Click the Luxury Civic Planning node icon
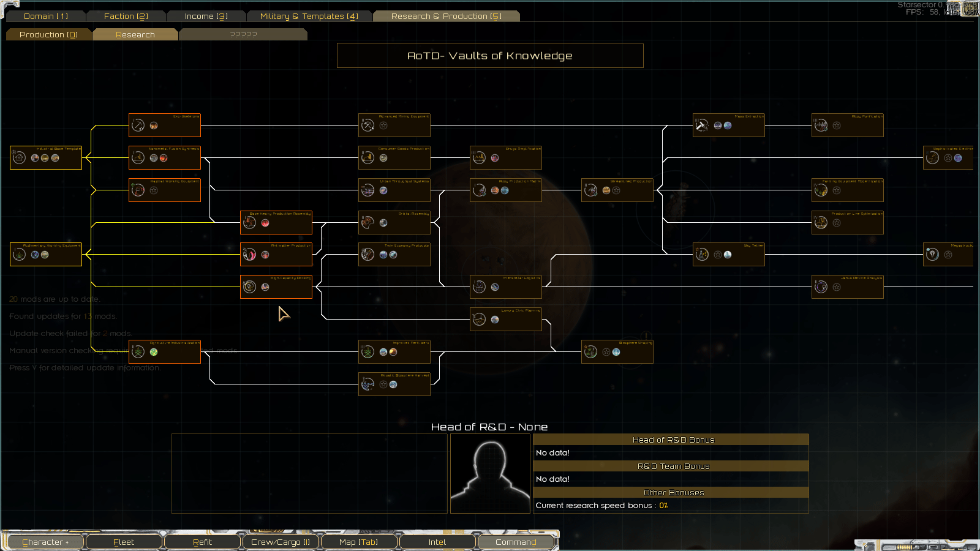The height and width of the screenshot is (551, 980). 479,320
